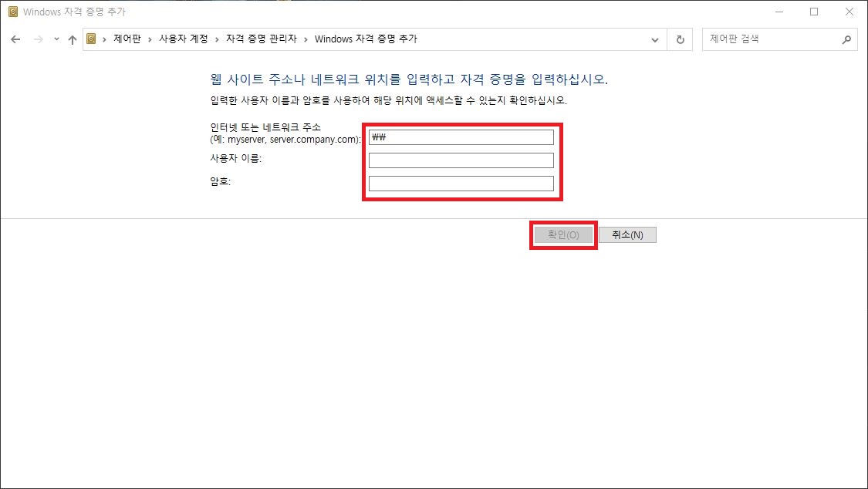This screenshot has width=868, height=489.
Task: Expand the chevron after 자격 증명 관리자
Action: [306, 39]
